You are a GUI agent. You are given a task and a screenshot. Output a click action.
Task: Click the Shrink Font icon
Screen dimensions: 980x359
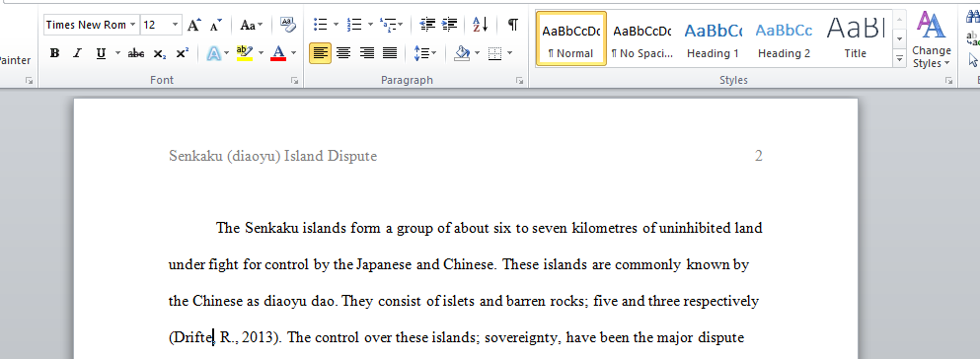coord(215,25)
